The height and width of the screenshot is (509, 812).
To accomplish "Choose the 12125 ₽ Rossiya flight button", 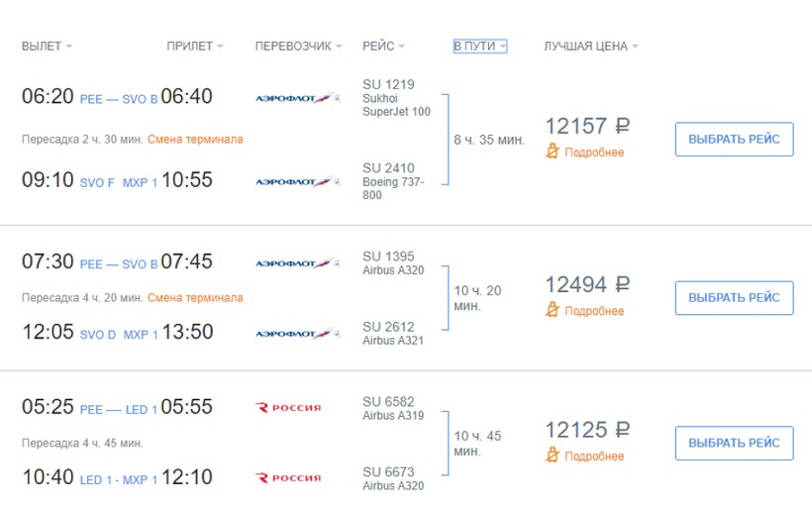I will (734, 443).
